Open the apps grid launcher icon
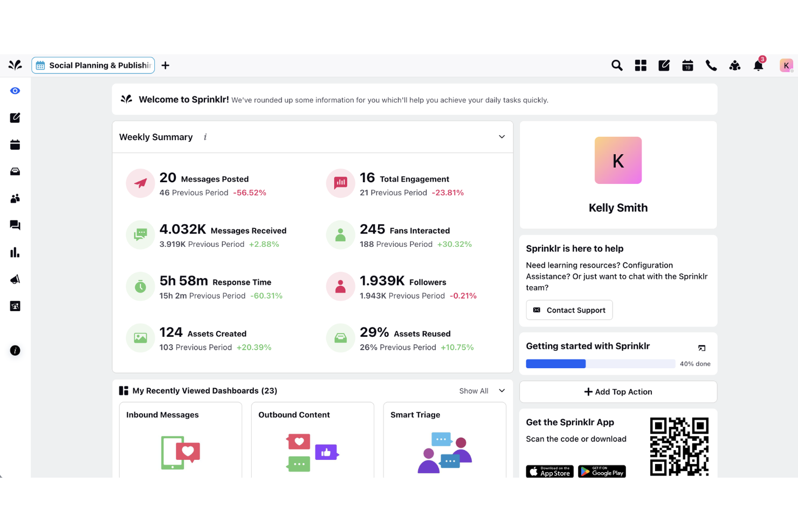 pyautogui.click(x=641, y=65)
